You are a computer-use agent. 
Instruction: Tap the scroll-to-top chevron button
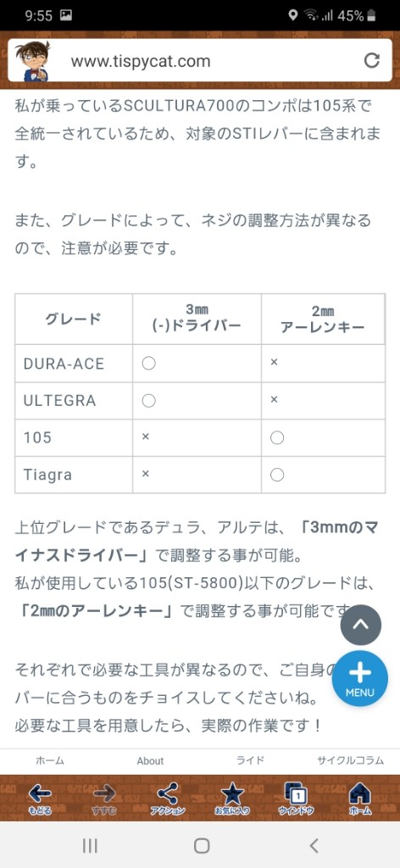361,626
